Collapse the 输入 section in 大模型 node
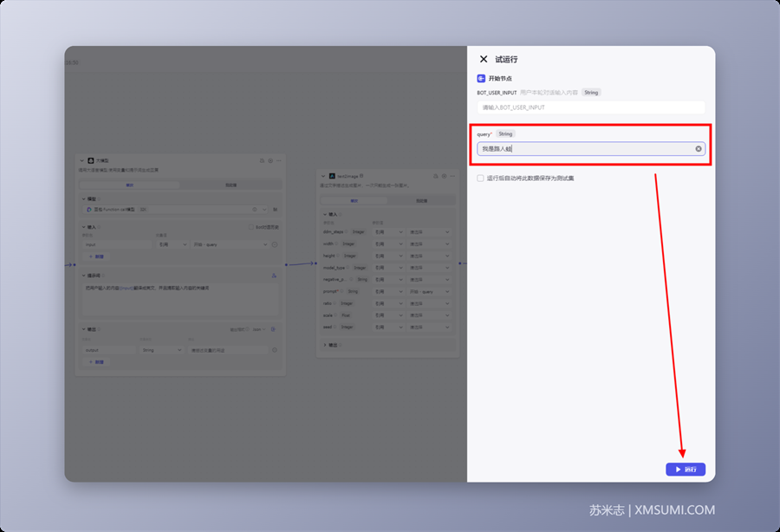Image resolution: width=780 pixels, height=532 pixels. click(83, 227)
